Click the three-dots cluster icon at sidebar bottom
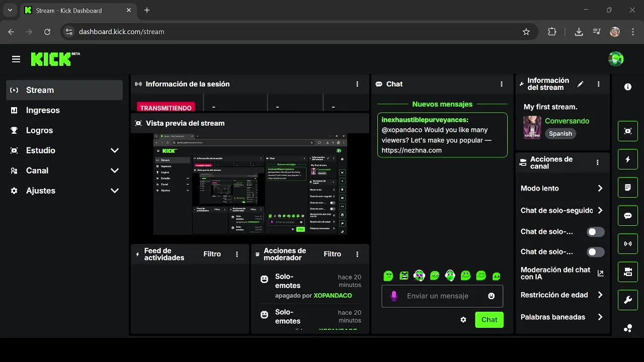 click(628, 328)
